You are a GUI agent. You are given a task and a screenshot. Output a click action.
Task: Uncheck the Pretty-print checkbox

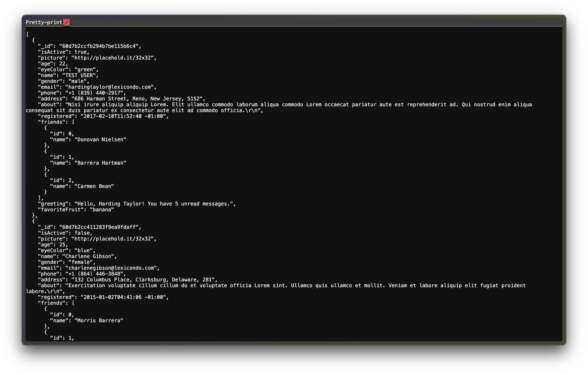pos(66,22)
